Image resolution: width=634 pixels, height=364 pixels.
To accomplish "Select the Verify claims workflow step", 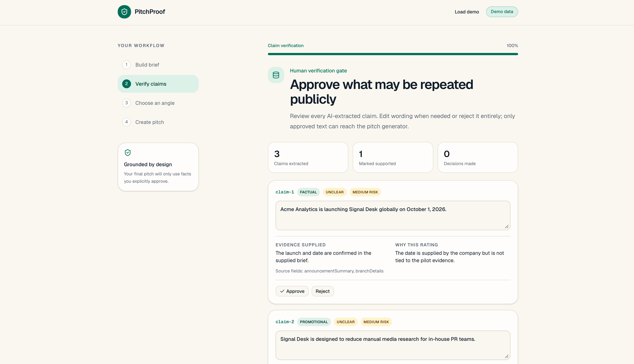I will point(158,84).
